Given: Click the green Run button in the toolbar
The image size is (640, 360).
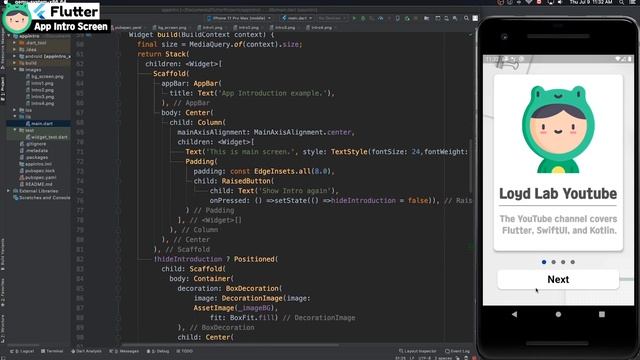Looking at the screenshot, I should tap(354, 18).
